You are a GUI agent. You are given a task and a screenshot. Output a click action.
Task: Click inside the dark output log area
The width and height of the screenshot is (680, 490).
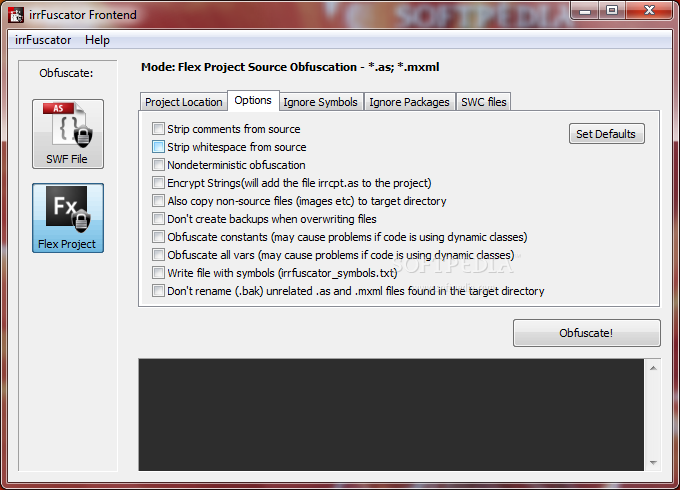coord(391,415)
